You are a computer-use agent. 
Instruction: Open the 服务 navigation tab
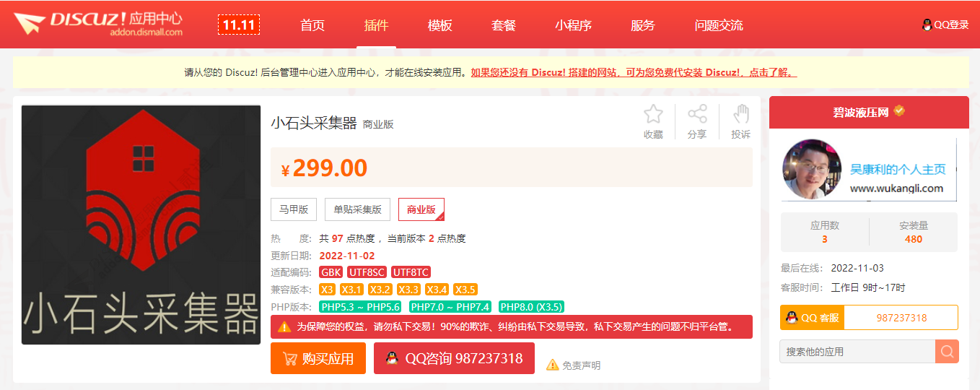coord(642,25)
